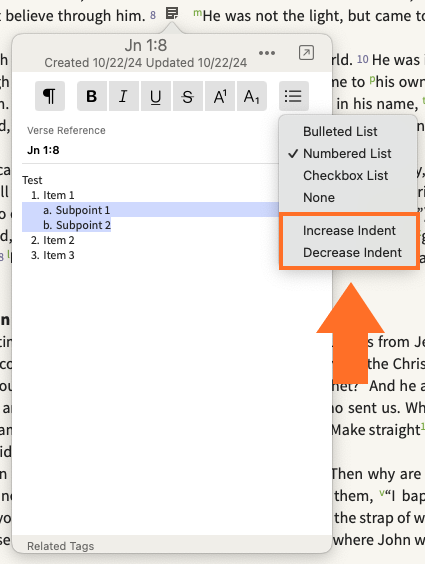This screenshot has width=425, height=564.
Task: Choose Checkbox List
Action: [x=346, y=176]
